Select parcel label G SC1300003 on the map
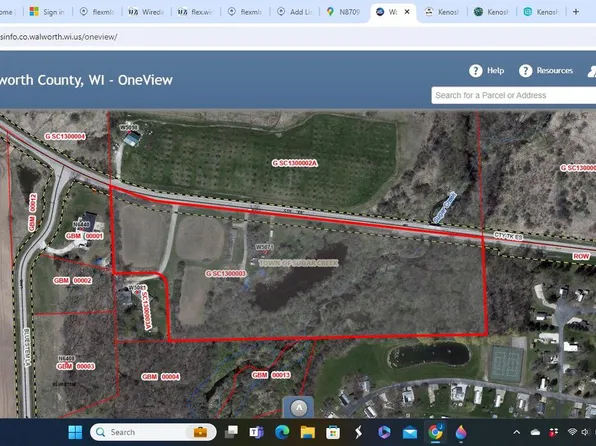 (226, 273)
